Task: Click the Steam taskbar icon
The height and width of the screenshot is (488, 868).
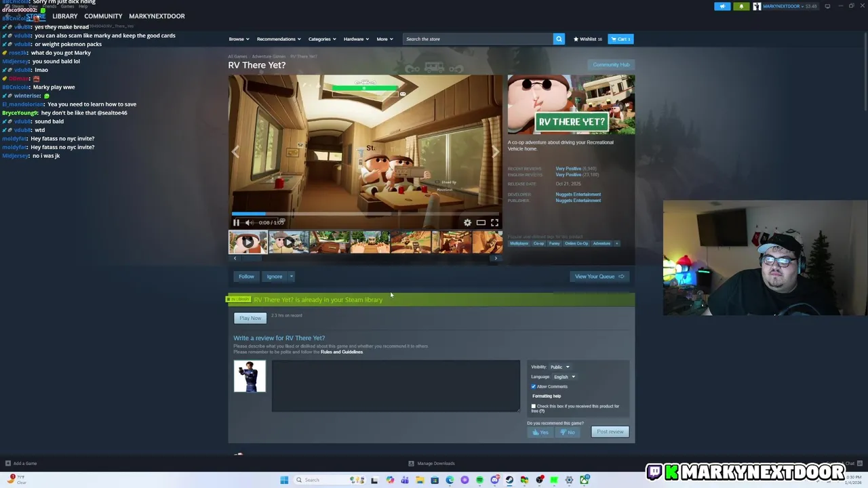Action: (509, 480)
